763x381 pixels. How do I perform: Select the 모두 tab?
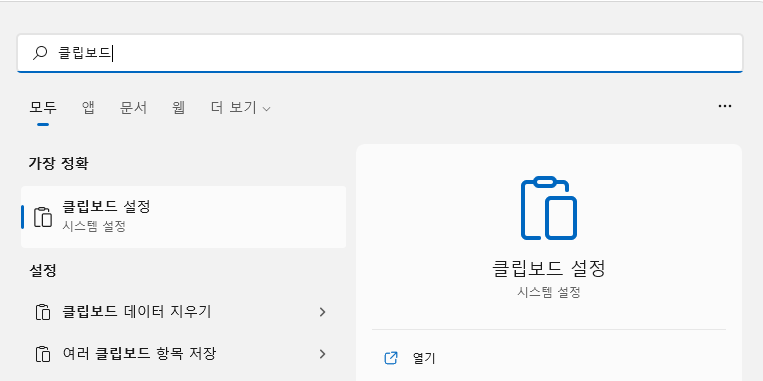click(43, 108)
